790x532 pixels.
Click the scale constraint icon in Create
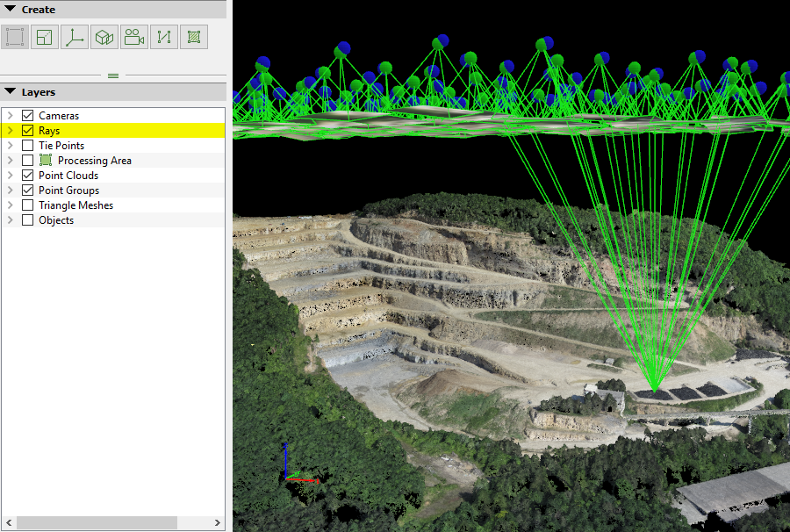45,37
